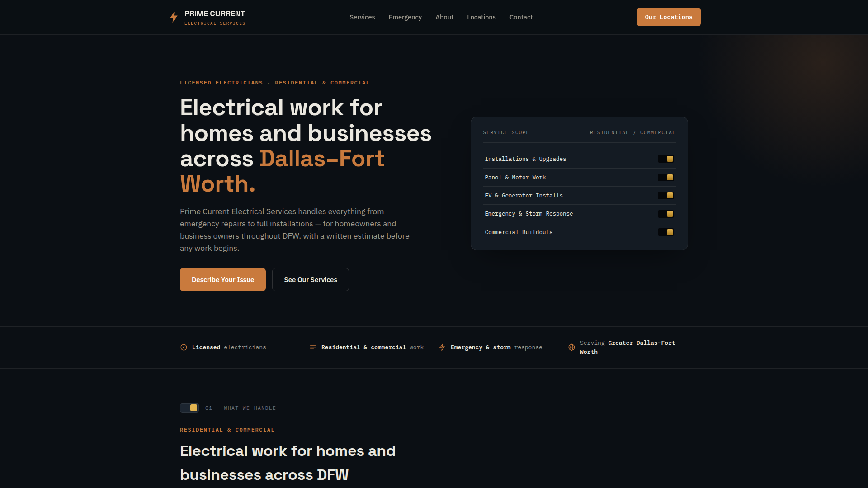Screen dimensions: 868x488
Task: Click the lines icon beside Residential & commercial work
Action: coord(313,347)
